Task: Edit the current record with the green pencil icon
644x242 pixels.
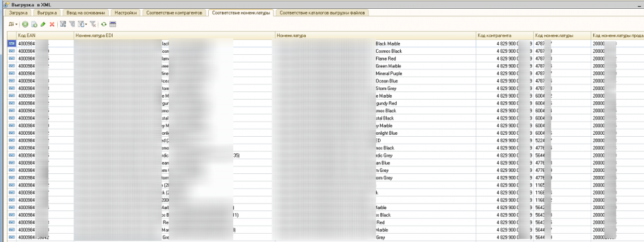Action: (x=43, y=25)
